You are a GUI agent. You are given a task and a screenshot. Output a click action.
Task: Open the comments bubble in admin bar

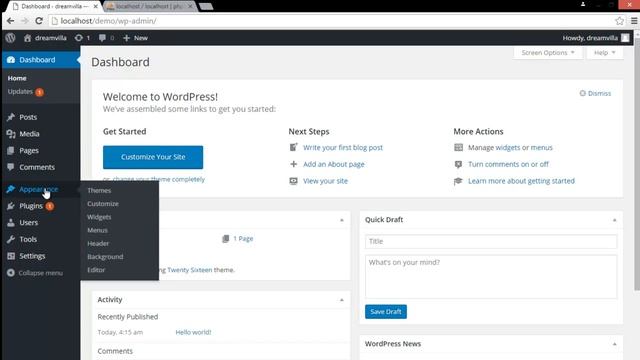[x=102, y=38]
